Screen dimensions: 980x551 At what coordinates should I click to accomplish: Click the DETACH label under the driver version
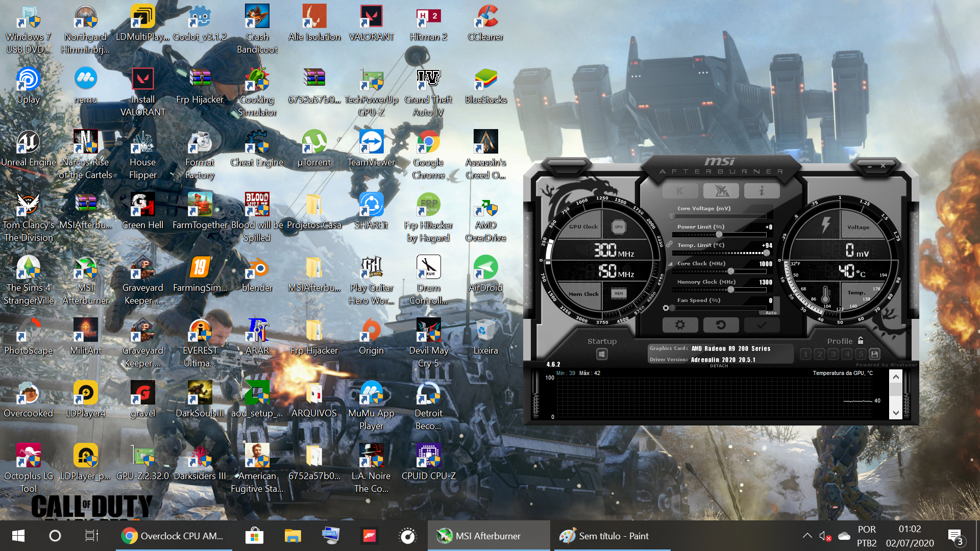719,366
